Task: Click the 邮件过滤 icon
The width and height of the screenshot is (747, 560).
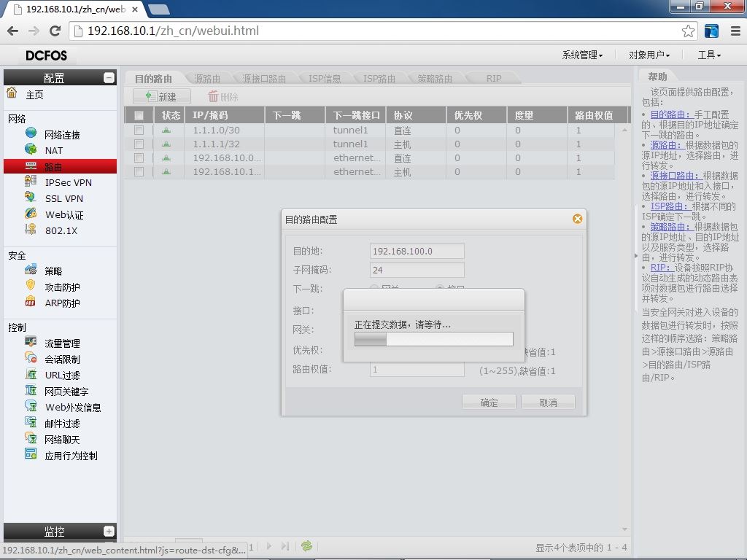Action: (31, 422)
